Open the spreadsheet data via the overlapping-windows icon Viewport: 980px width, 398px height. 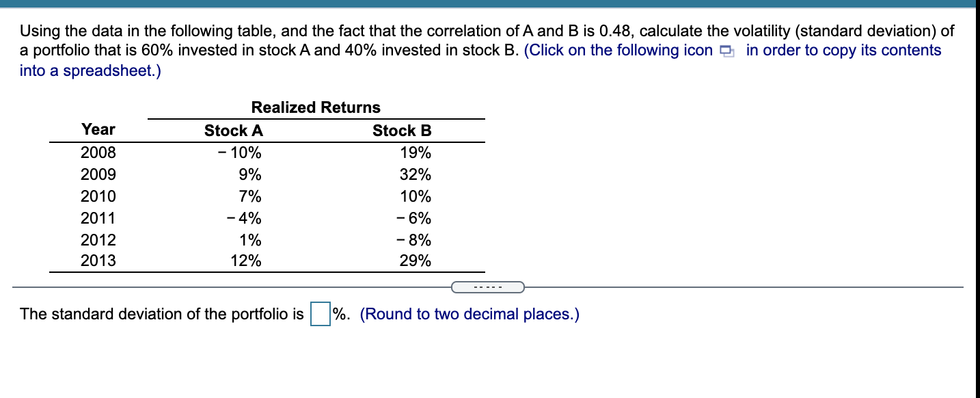pos(729,50)
